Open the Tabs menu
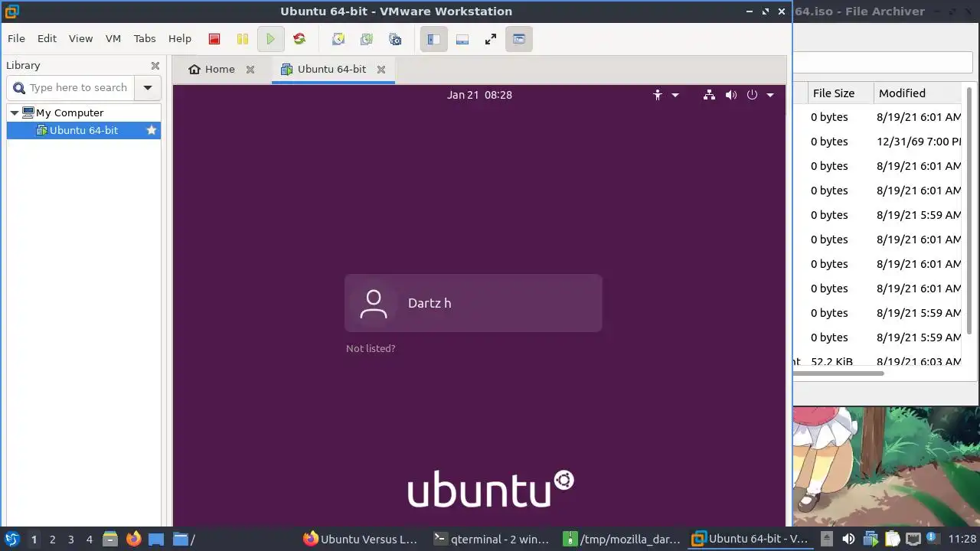 [145, 38]
